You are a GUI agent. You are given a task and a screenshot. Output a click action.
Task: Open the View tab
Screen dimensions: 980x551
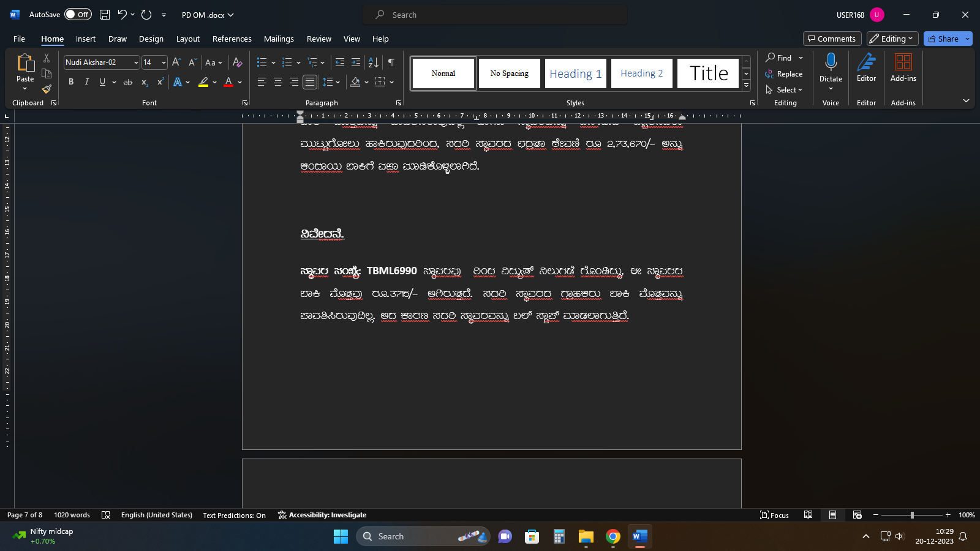[x=352, y=39]
